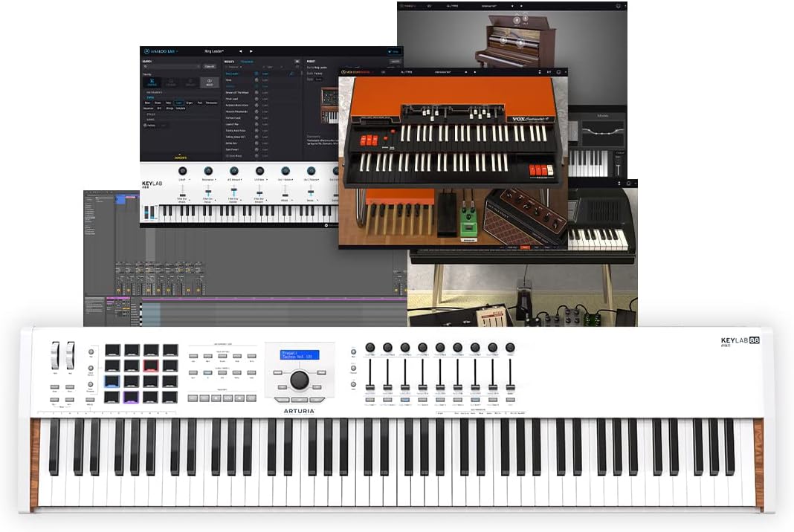Select the Organs category icon in Analog Lab
Image resolution: width=794 pixels, height=532 pixels.
pyautogui.click(x=190, y=82)
